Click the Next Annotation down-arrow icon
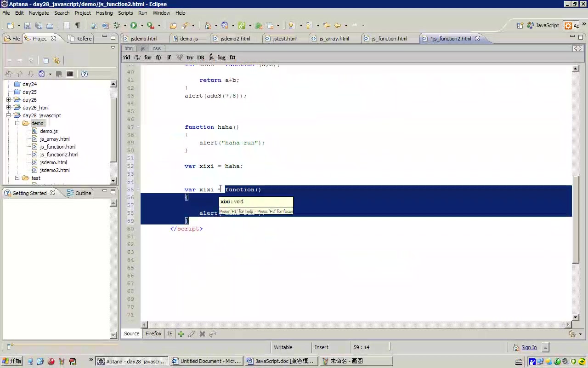588x368 pixels. (291, 26)
